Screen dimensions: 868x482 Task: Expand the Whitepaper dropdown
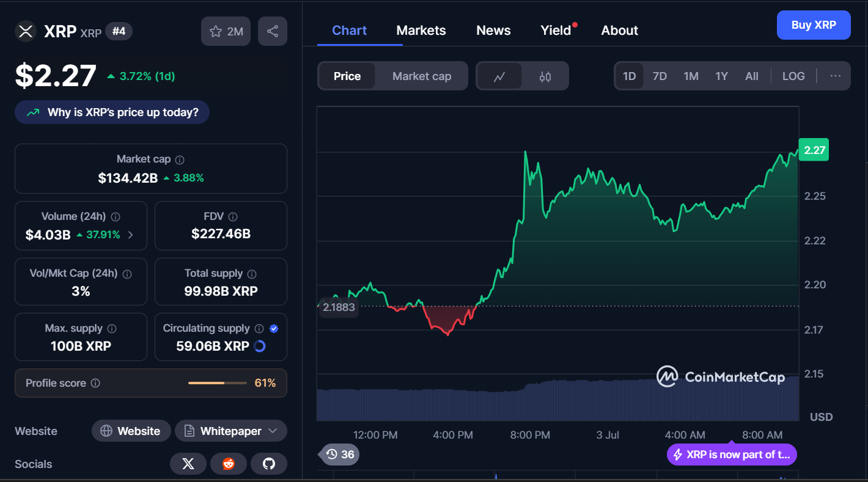[231, 431]
